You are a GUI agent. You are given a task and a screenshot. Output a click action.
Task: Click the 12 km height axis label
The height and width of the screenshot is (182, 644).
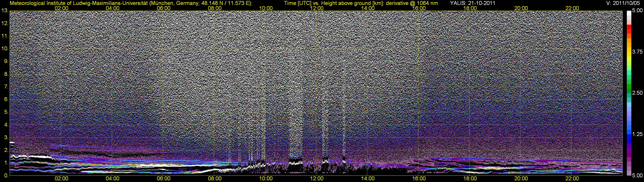click(5, 23)
